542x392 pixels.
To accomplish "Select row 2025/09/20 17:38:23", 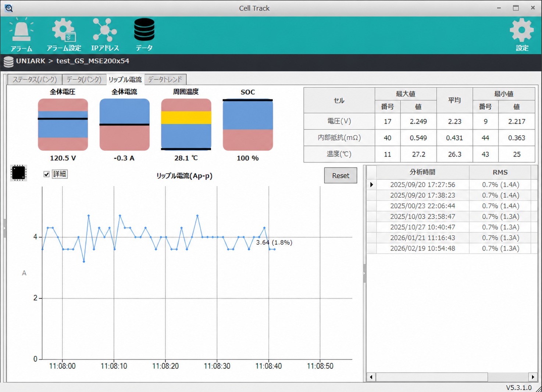I will tap(452, 195).
